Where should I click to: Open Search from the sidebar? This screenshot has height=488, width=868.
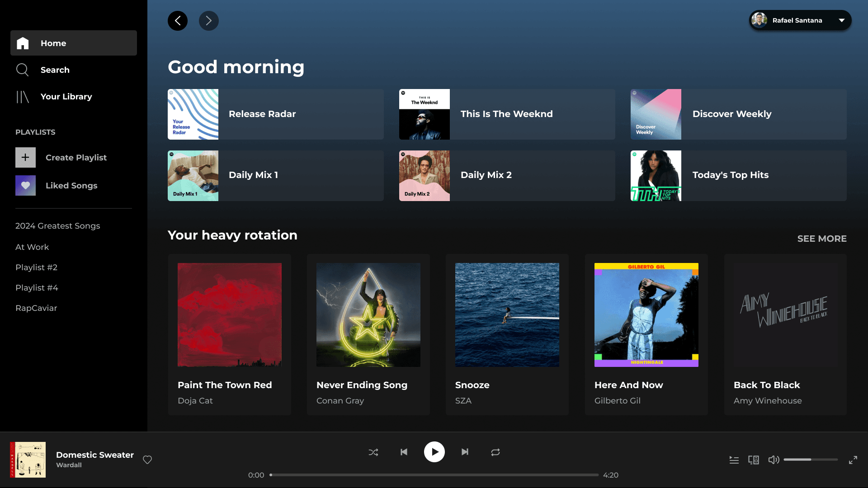pyautogui.click(x=55, y=70)
